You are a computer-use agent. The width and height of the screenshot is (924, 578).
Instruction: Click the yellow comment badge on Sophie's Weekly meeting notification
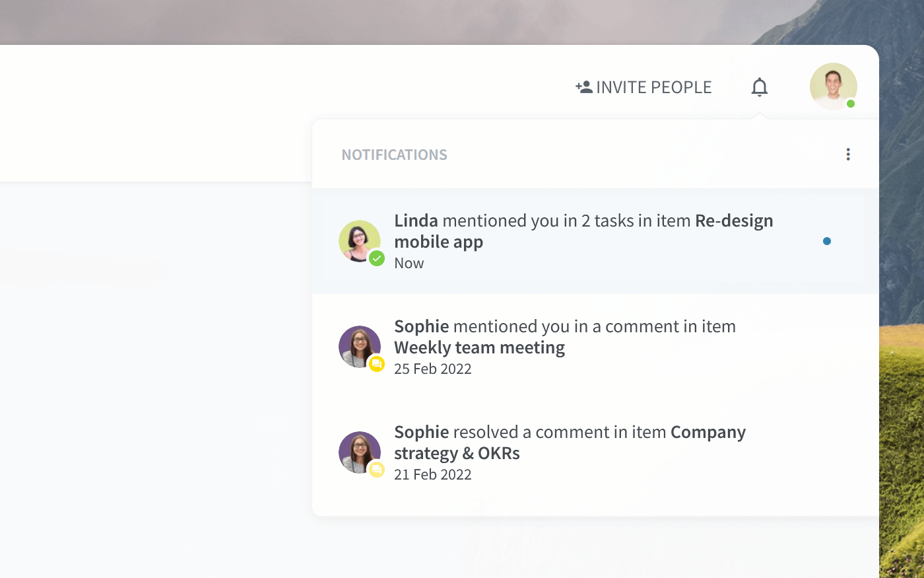click(377, 364)
